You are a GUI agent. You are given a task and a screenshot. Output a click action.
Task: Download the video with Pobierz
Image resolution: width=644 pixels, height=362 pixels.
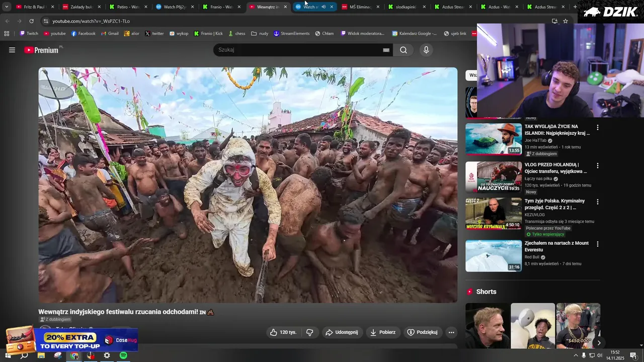(x=383, y=332)
